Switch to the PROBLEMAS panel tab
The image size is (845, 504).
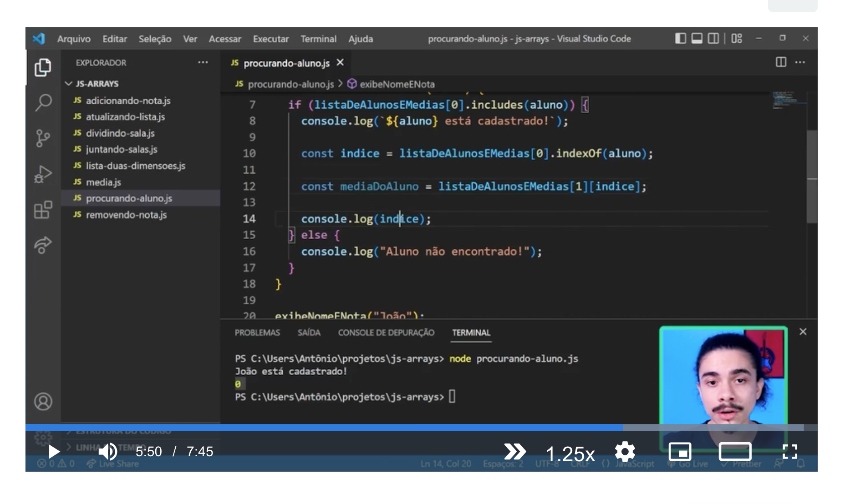click(257, 333)
